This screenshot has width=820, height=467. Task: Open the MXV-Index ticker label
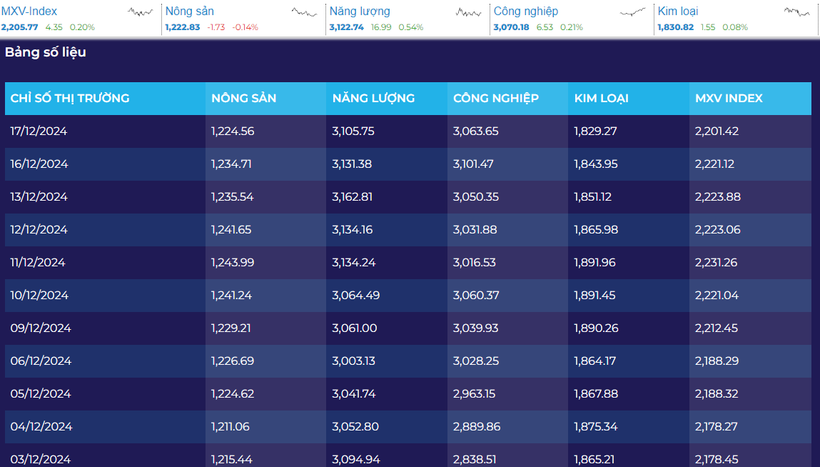coord(28,11)
